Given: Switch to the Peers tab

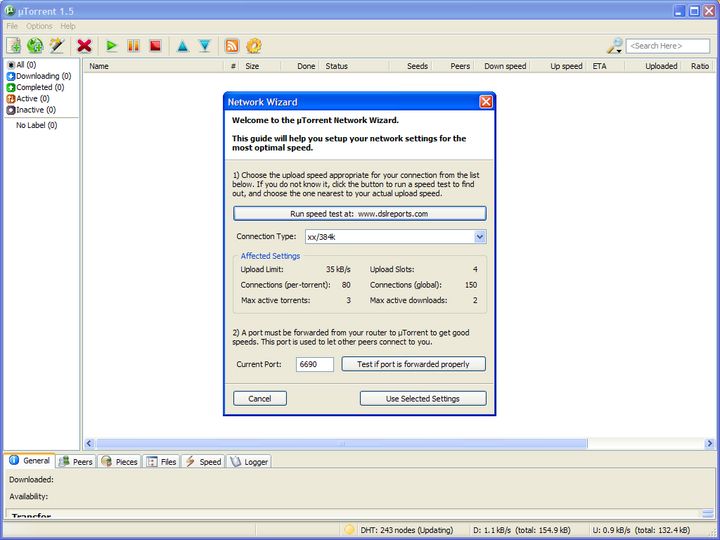Looking at the screenshot, I should click(x=76, y=462).
